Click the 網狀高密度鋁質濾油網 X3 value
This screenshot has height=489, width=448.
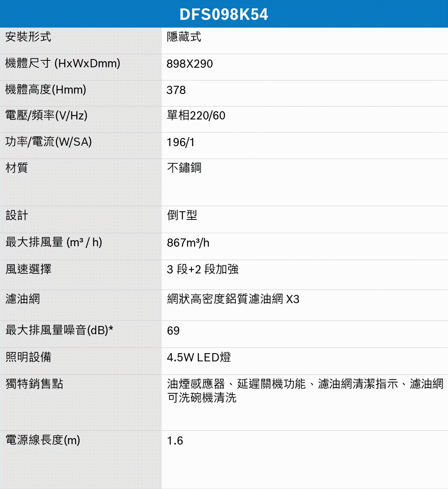[233, 299]
